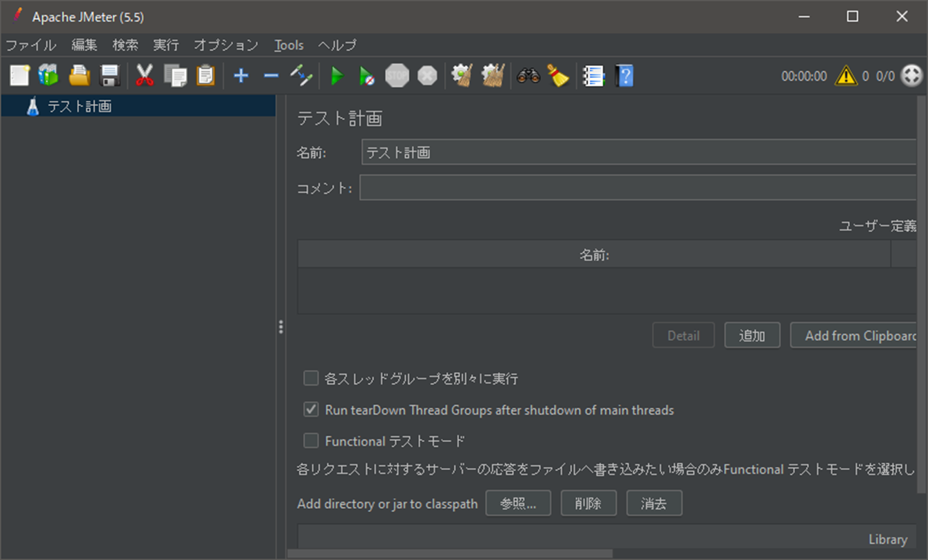Copy the selected element
This screenshot has width=928, height=560.
(175, 76)
